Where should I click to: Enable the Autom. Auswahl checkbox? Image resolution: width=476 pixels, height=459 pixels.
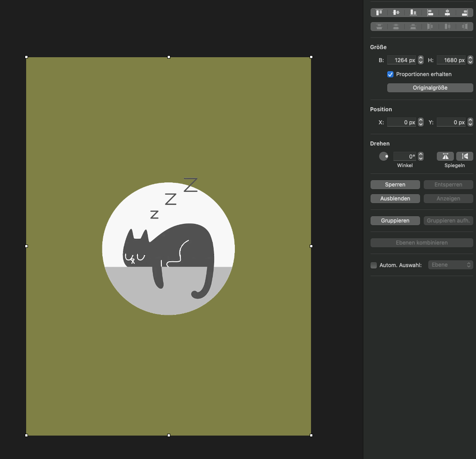374,265
